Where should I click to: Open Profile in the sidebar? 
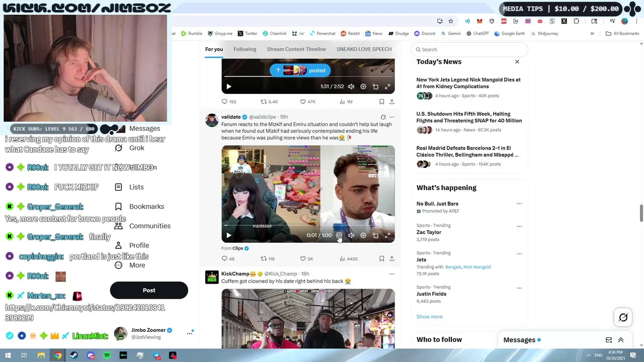coord(132,245)
